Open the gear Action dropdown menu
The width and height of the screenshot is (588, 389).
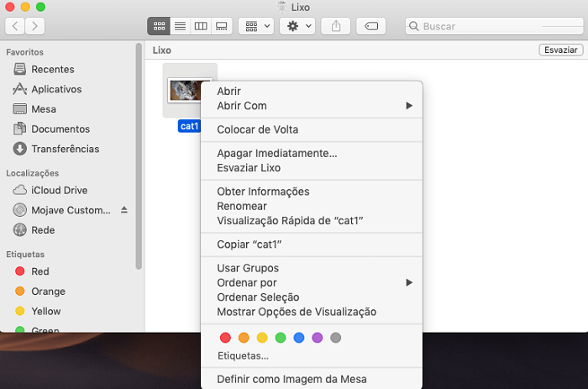point(299,26)
